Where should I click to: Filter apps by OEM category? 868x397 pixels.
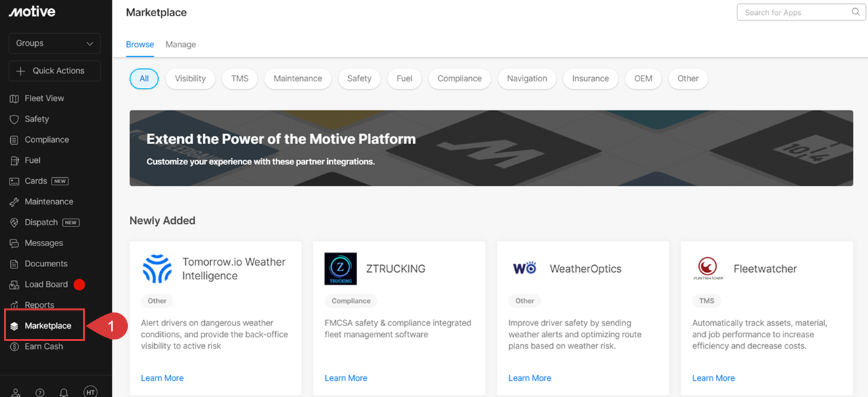click(x=644, y=78)
